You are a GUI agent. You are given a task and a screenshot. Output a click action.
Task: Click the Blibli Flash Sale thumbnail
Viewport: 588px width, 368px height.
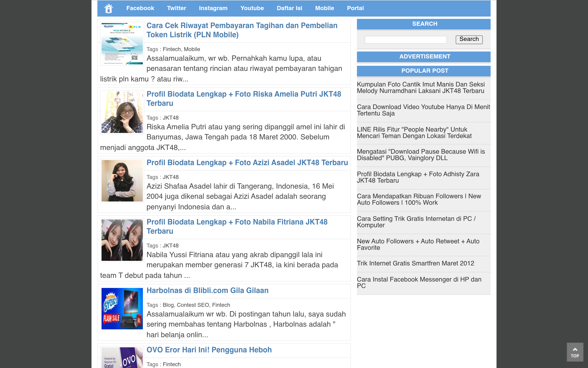tap(122, 309)
